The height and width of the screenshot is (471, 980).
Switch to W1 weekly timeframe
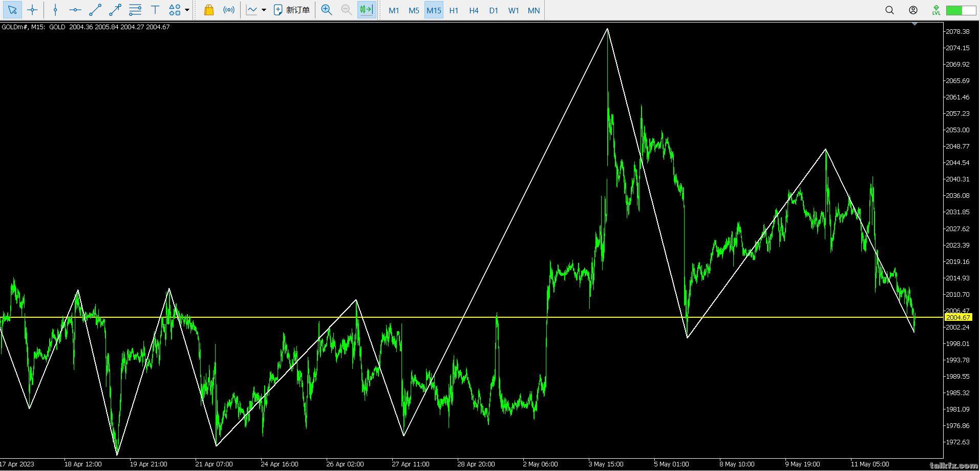coord(514,10)
